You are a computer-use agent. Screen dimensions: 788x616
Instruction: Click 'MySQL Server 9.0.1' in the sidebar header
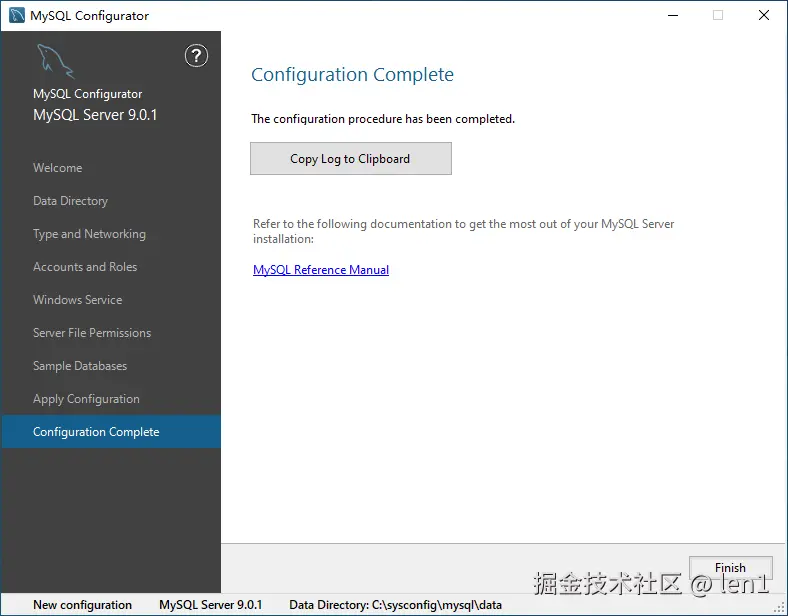(95, 115)
